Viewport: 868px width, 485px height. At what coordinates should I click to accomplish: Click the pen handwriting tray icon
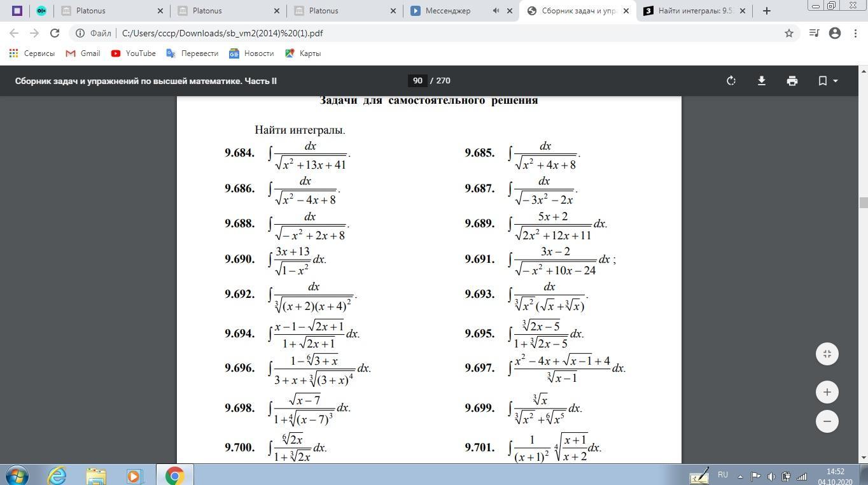point(700,475)
